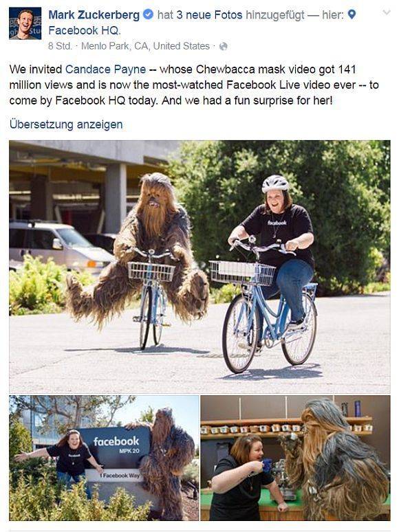Click the 'hier:' text in header
This screenshot has width=399, height=532.
pos(333,15)
